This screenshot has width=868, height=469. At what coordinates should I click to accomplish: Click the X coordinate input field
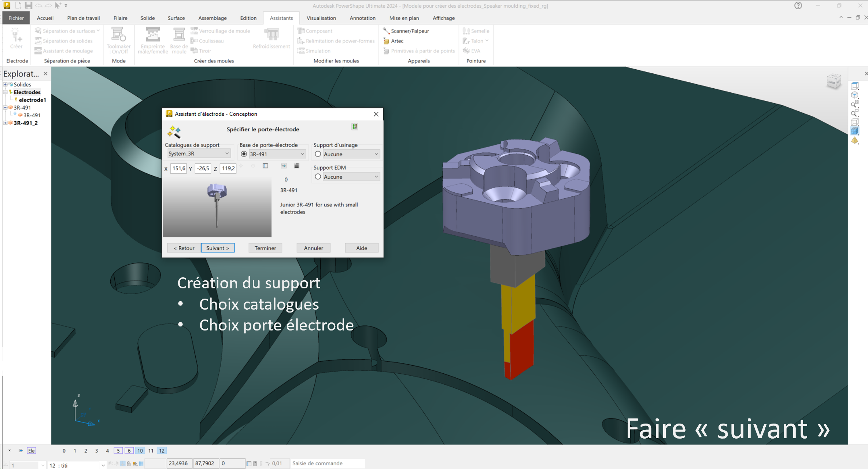click(x=178, y=169)
